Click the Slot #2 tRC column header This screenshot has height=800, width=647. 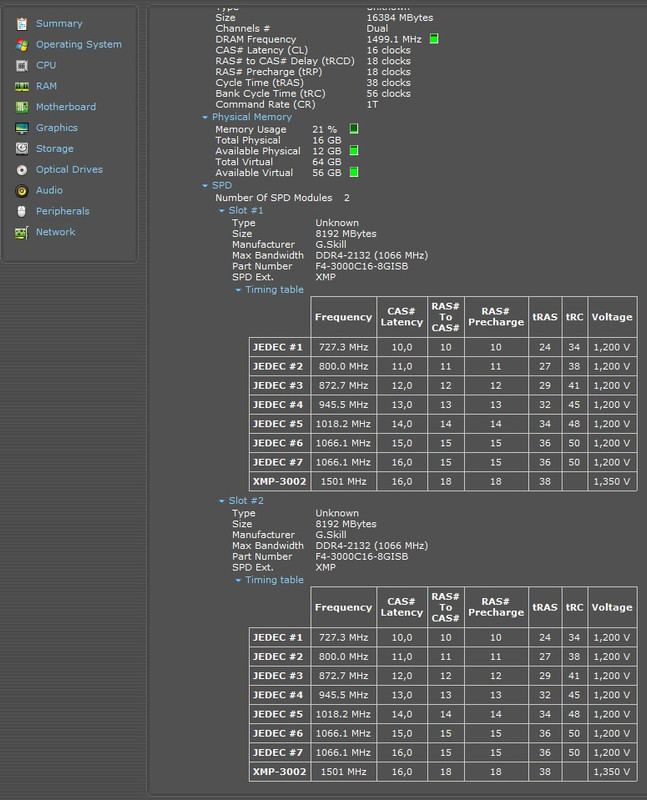(574, 607)
